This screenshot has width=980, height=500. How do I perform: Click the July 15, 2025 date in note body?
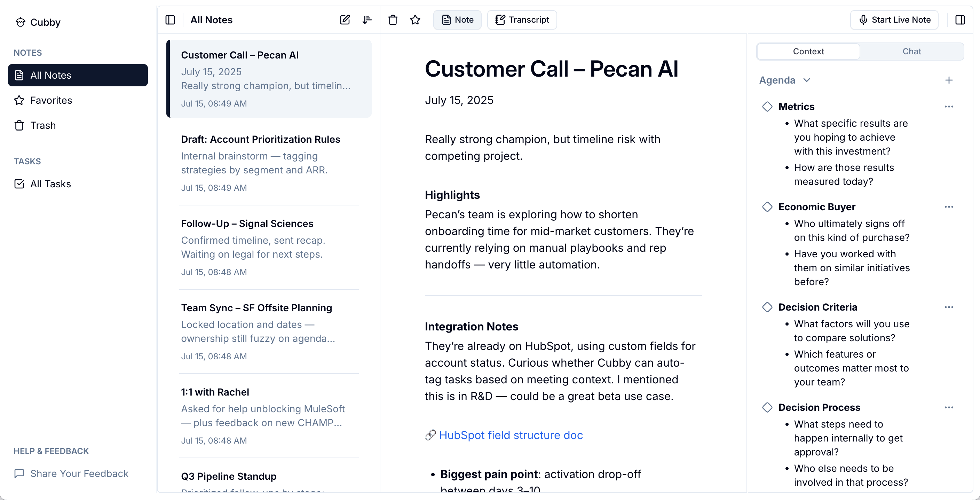(x=459, y=101)
